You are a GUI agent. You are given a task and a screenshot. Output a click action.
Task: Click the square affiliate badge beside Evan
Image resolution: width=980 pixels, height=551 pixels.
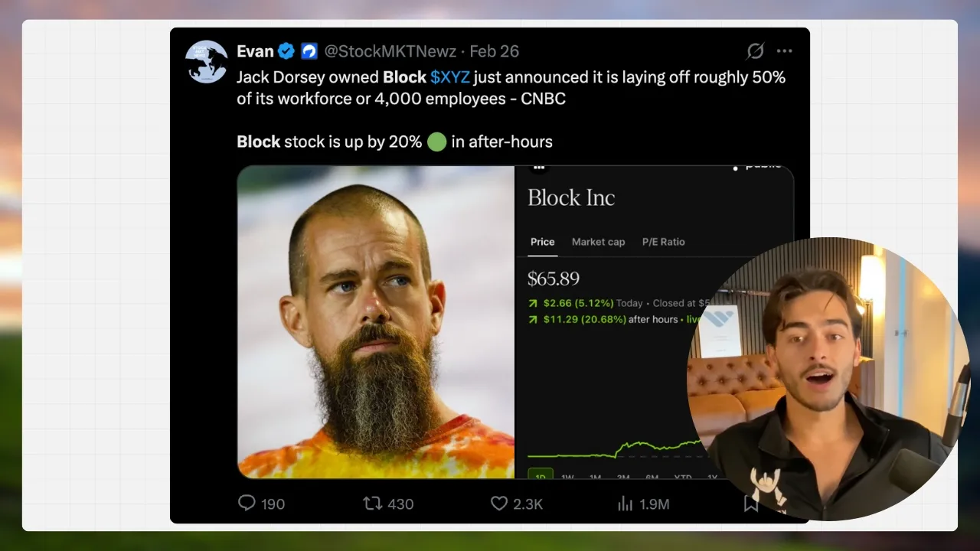click(309, 51)
